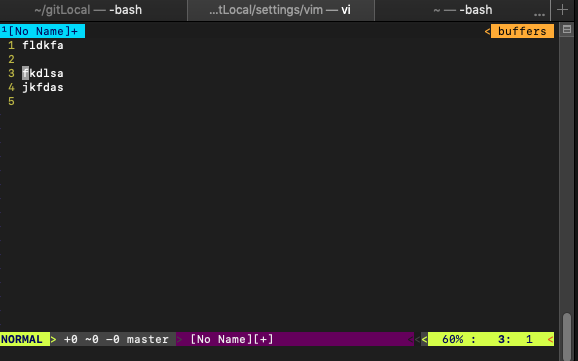Screen dimensions: 578x361
Task: Place cursor on fkdlsa in line 3
Action: [43, 73]
